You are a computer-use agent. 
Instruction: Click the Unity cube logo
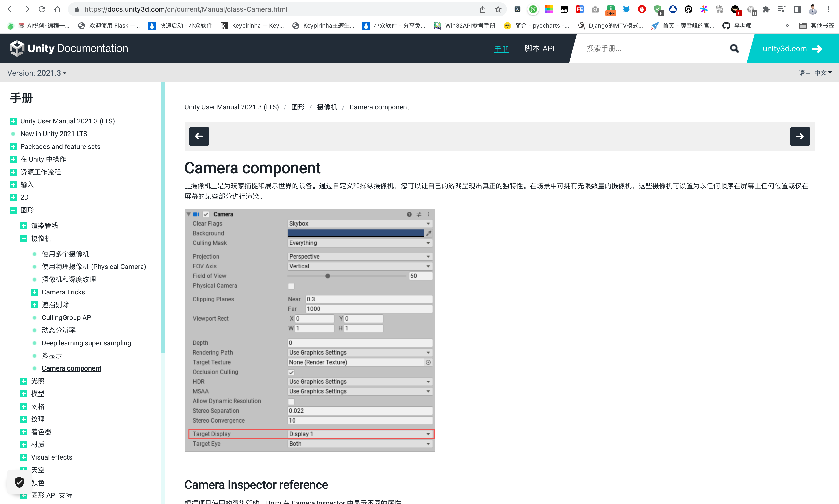click(x=17, y=48)
